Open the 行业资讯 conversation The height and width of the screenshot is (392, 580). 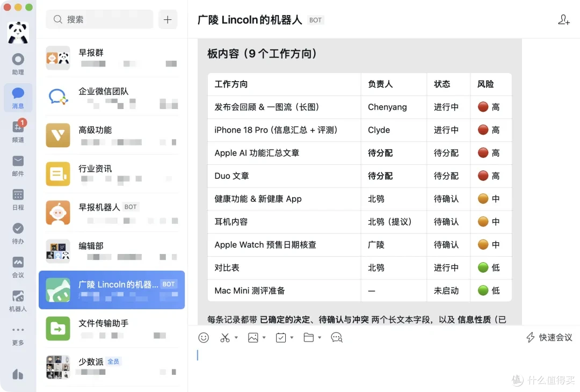(112, 174)
